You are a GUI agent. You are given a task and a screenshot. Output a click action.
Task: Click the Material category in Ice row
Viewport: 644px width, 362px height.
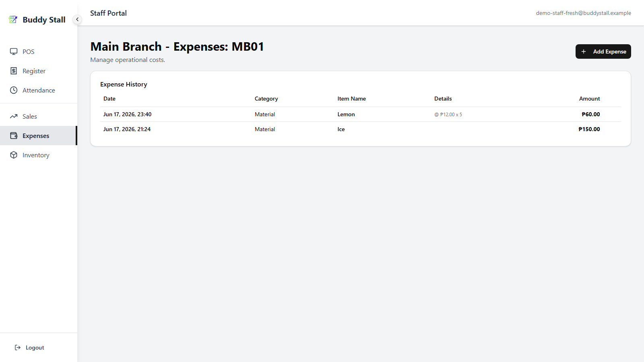pyautogui.click(x=265, y=129)
